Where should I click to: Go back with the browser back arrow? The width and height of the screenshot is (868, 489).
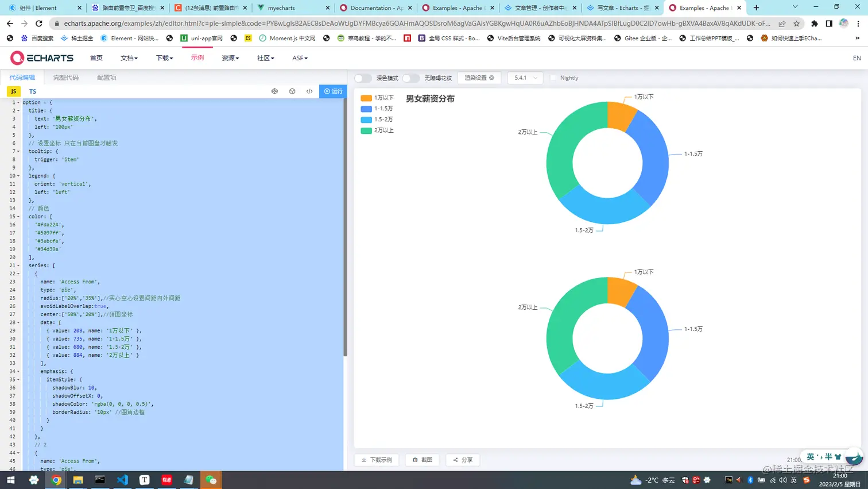tap(10, 24)
